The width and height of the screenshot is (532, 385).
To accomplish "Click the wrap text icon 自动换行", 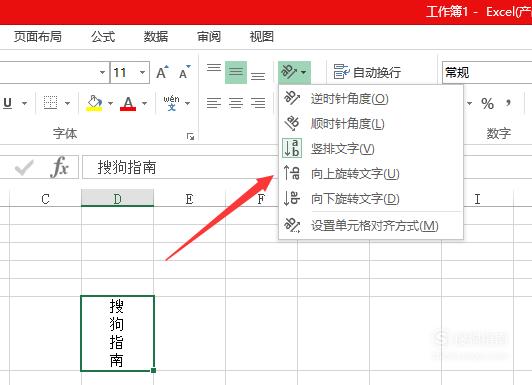I will pos(367,72).
